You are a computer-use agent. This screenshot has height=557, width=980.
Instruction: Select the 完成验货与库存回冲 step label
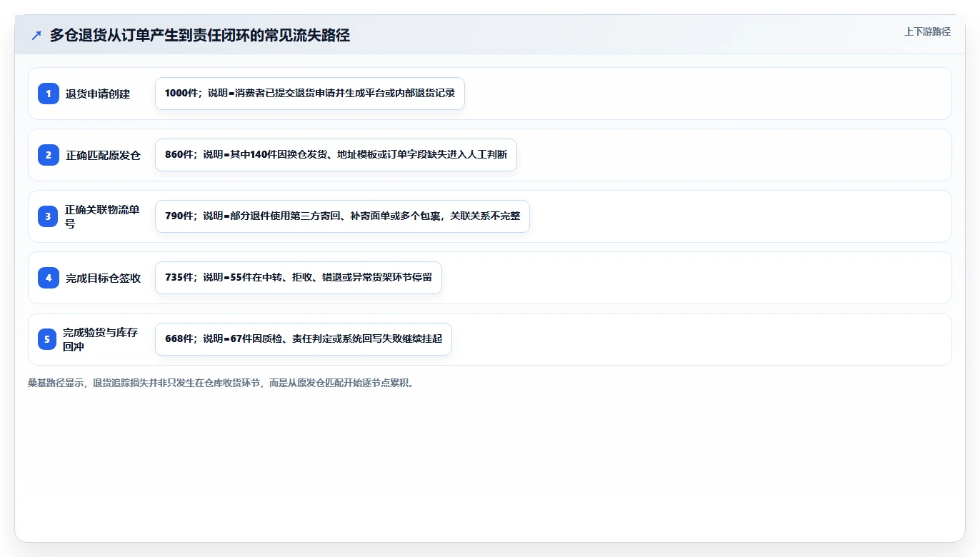coord(101,339)
